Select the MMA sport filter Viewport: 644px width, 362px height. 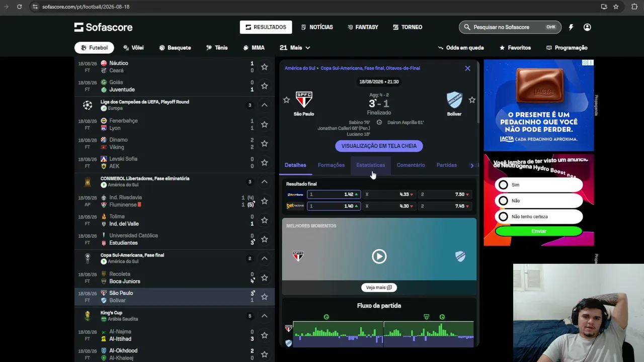tap(254, 48)
